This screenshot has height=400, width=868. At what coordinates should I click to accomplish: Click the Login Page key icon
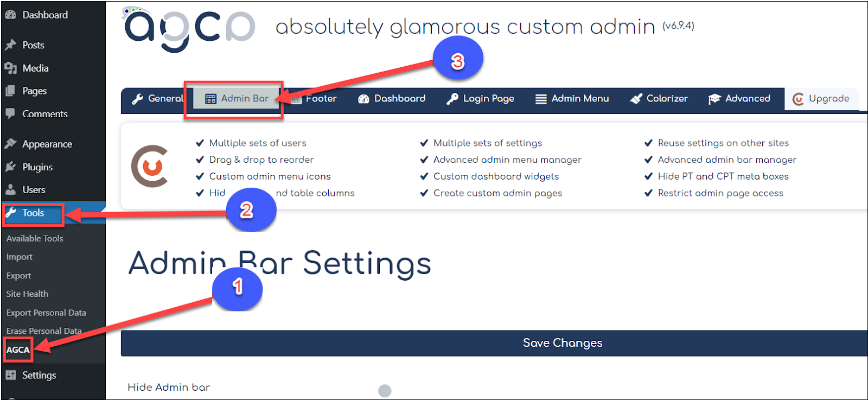pos(452,99)
